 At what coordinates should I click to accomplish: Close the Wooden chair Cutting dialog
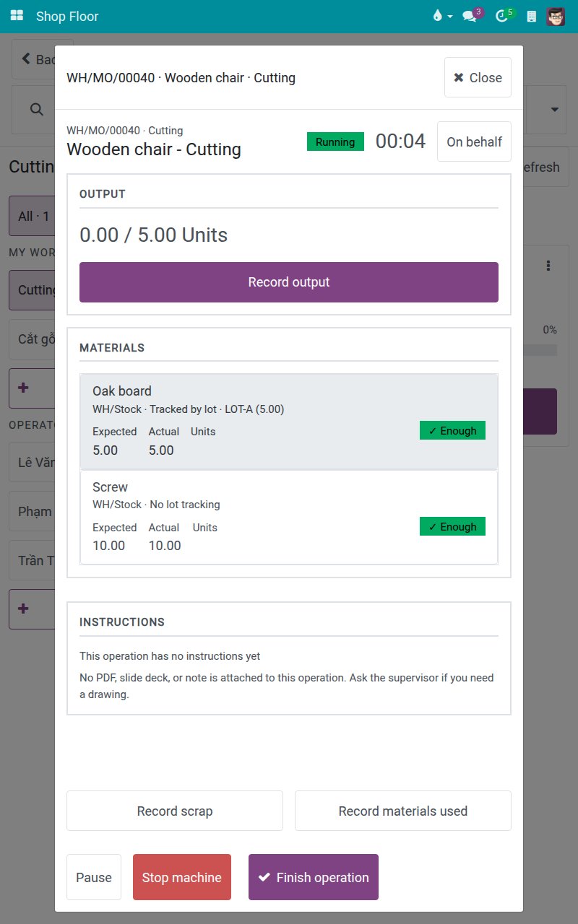click(x=478, y=77)
